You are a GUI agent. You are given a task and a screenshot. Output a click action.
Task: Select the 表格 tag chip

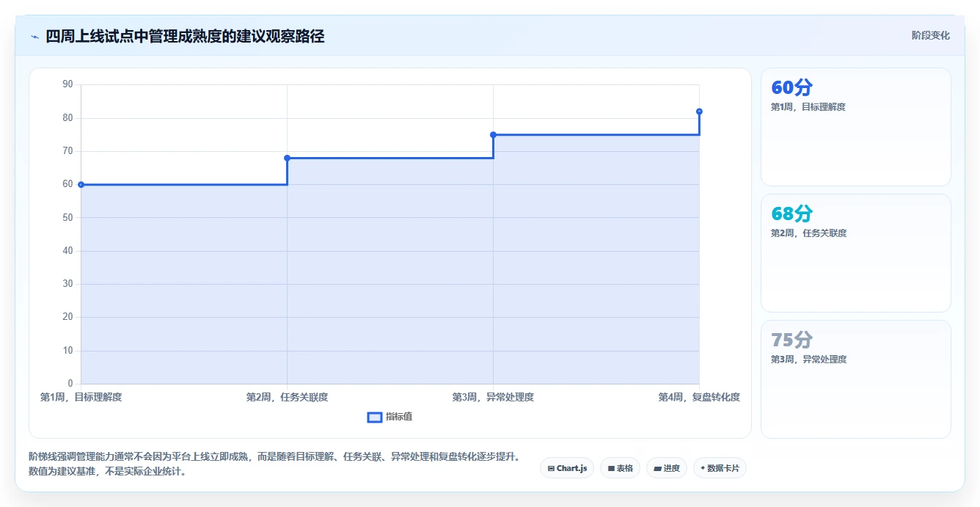point(620,468)
